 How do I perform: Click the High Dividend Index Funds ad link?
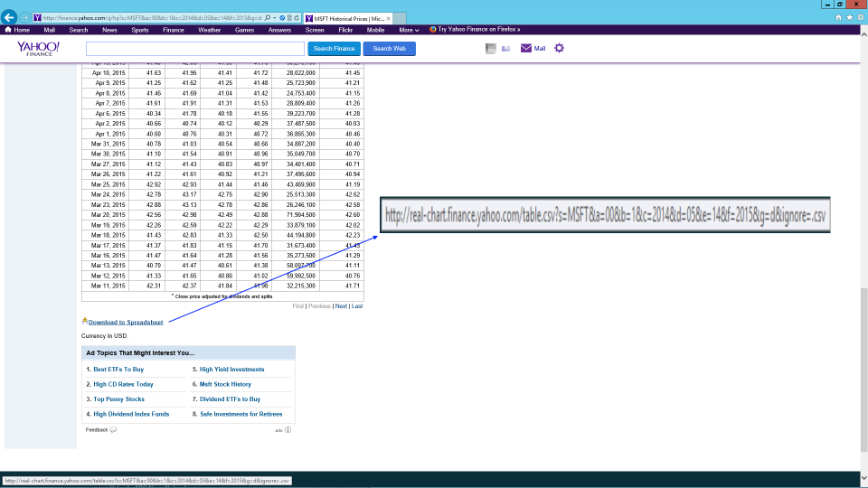(131, 414)
